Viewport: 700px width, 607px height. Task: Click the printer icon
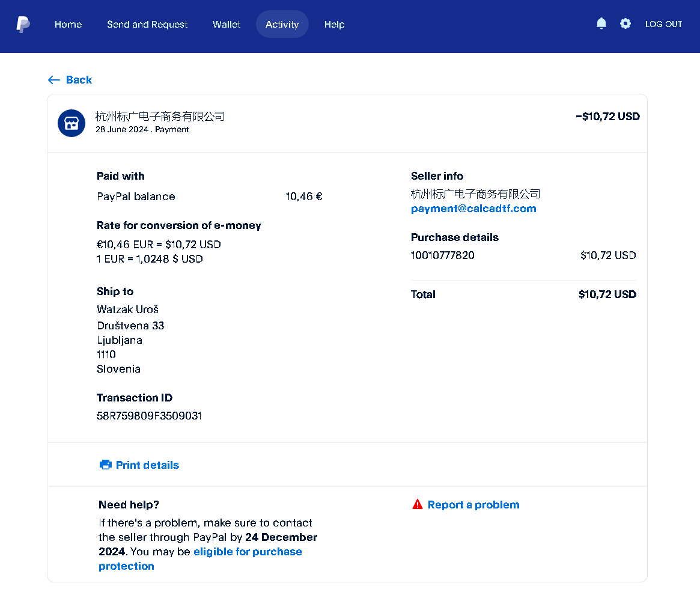(105, 465)
